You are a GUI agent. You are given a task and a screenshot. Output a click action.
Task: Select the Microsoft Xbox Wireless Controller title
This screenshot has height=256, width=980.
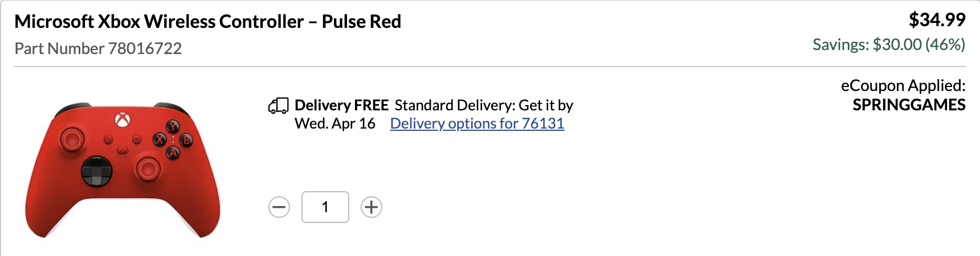[207, 22]
